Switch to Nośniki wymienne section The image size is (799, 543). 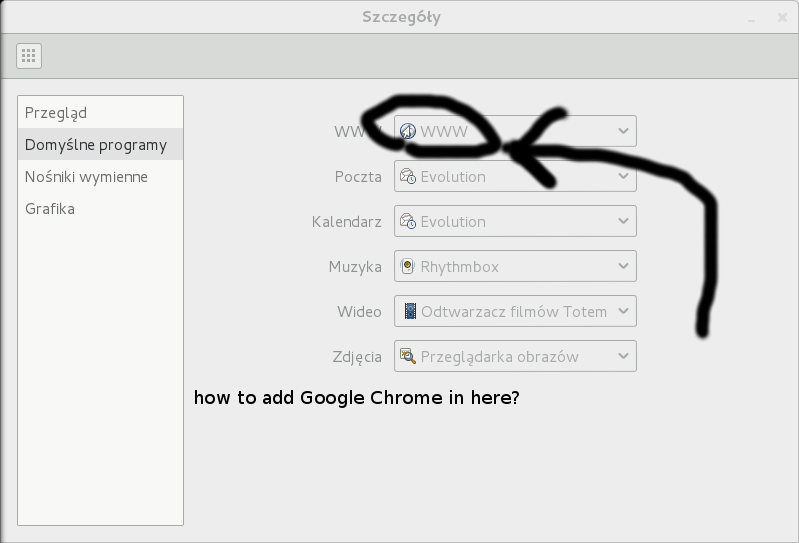[x=86, y=177]
